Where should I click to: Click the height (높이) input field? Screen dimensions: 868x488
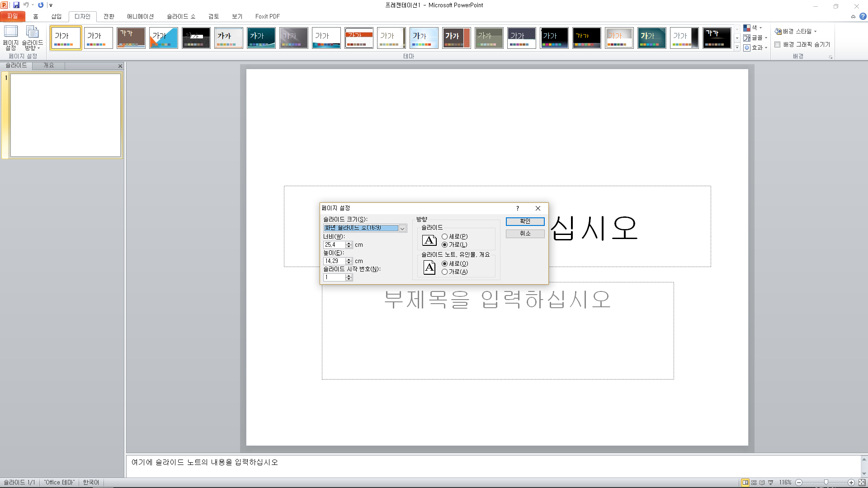pos(335,261)
